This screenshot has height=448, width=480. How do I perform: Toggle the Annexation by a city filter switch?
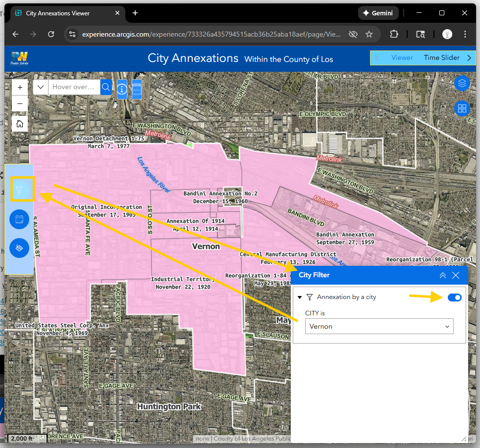(454, 297)
